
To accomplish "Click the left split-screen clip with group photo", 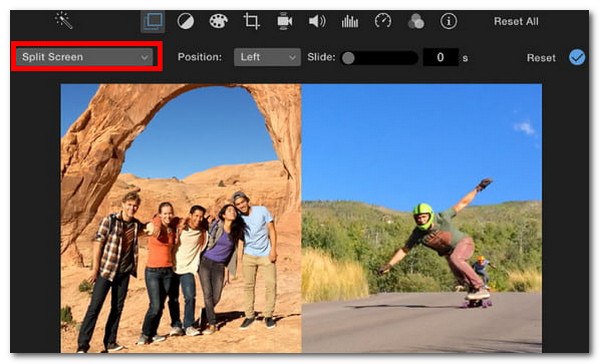I will click(x=181, y=218).
